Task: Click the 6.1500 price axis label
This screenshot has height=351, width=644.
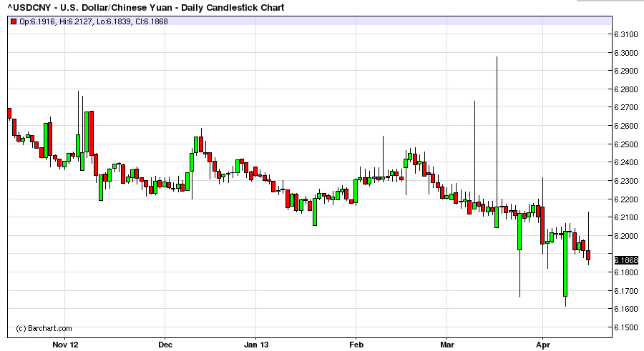Action: [626, 327]
